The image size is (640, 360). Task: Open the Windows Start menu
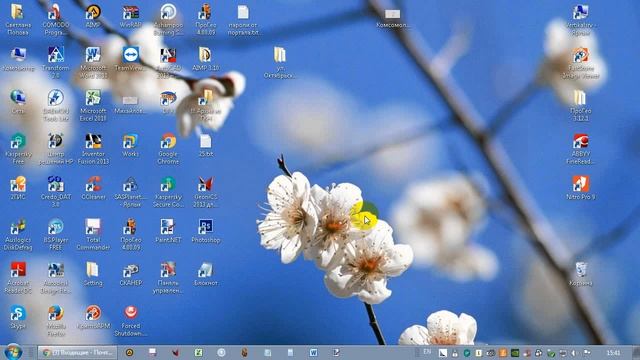coord(13,352)
